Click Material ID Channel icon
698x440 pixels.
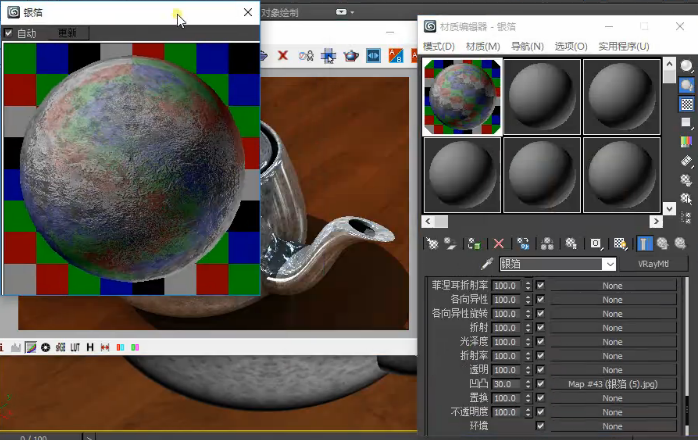596,244
